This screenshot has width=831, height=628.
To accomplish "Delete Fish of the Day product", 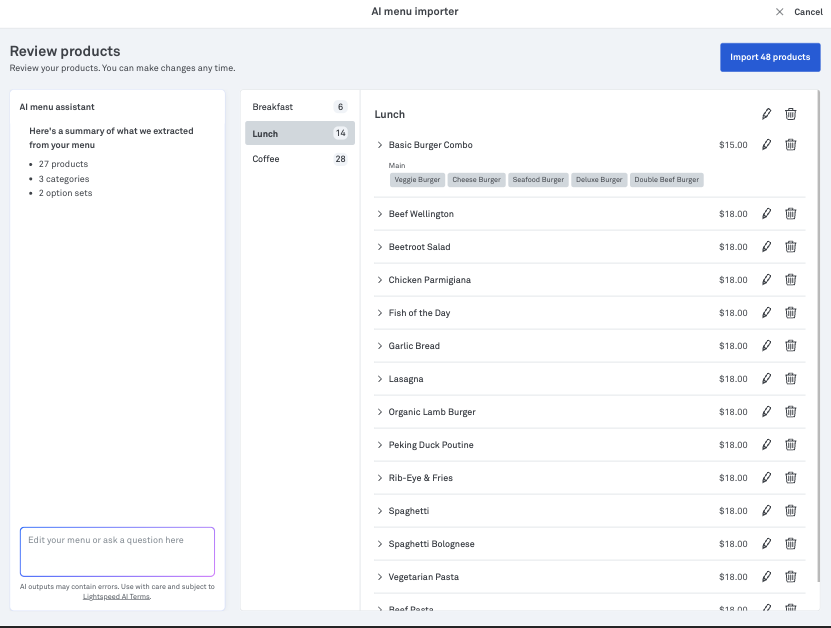I will tap(790, 313).
